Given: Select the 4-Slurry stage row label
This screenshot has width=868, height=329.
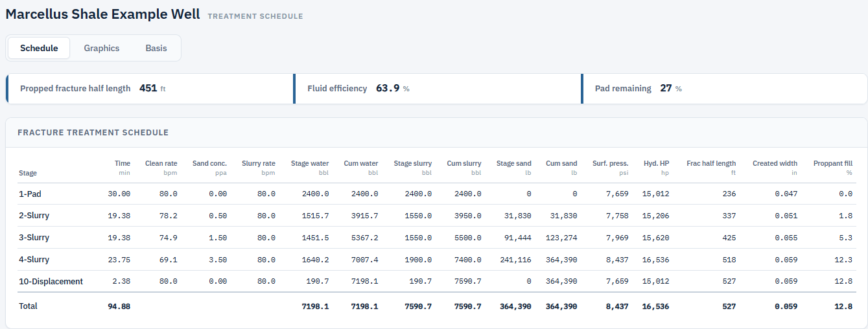Looking at the screenshot, I should pyautogui.click(x=34, y=260).
